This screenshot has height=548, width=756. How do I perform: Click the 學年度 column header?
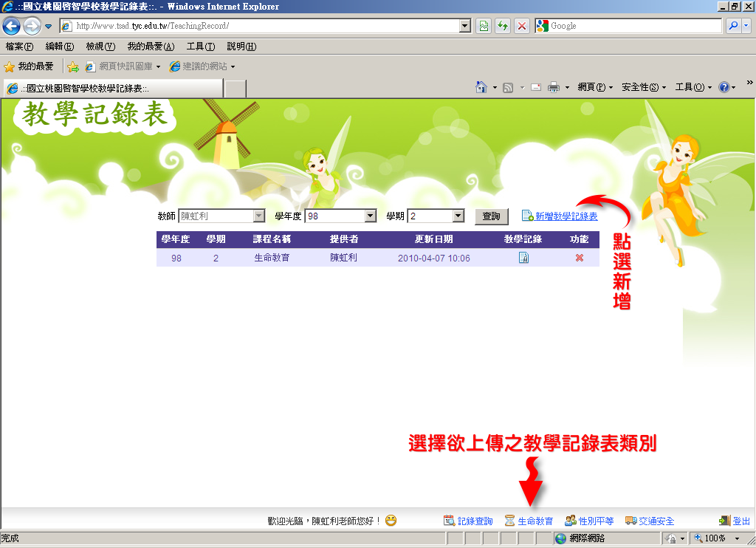coord(176,239)
